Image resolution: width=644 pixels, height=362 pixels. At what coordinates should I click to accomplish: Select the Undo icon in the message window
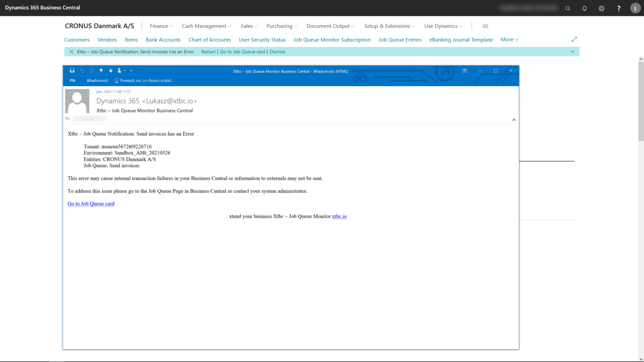[82, 70]
